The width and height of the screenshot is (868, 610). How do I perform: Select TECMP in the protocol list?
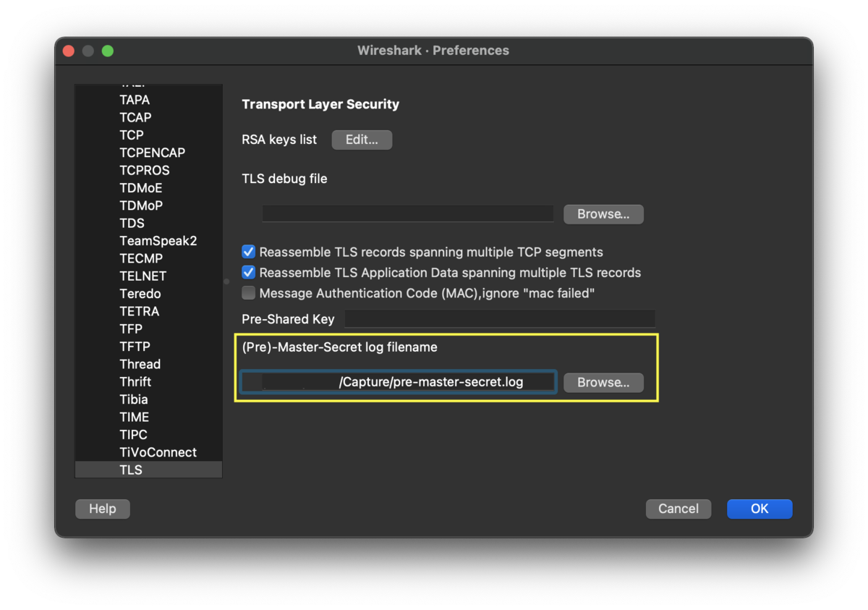pyautogui.click(x=148, y=258)
